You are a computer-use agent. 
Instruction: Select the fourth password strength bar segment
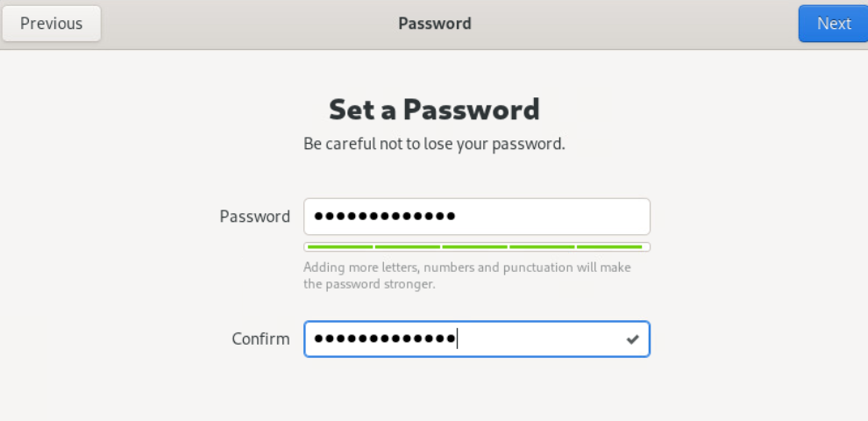click(543, 247)
